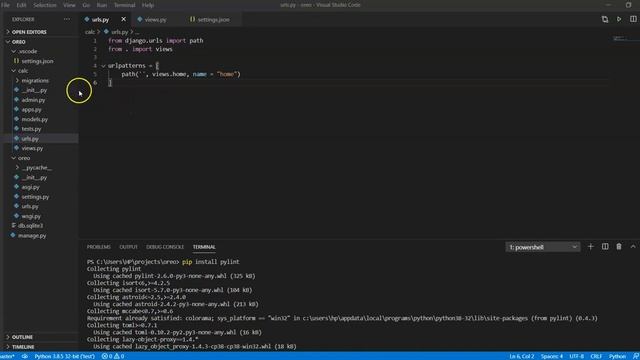The width and height of the screenshot is (640, 360).
Task: Activate the urls.py editor tab
Action: 100,20
